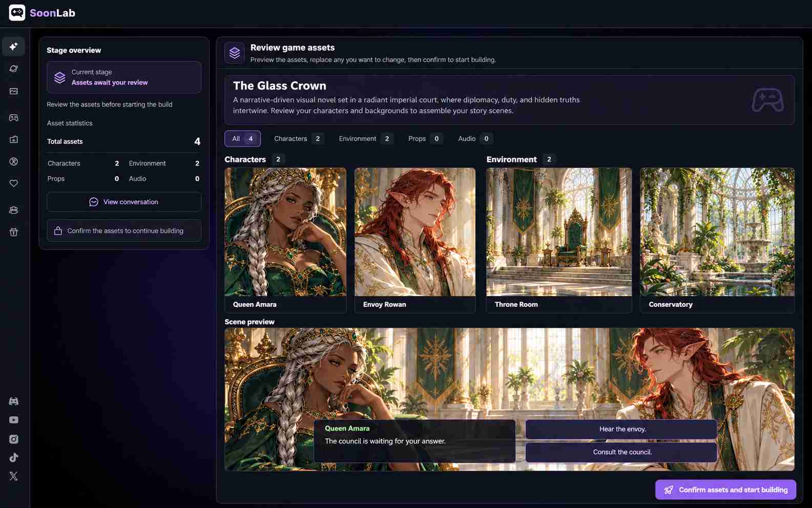Viewport: 812px width, 508px height.
Task: Open the Instagram link icon
Action: click(14, 439)
